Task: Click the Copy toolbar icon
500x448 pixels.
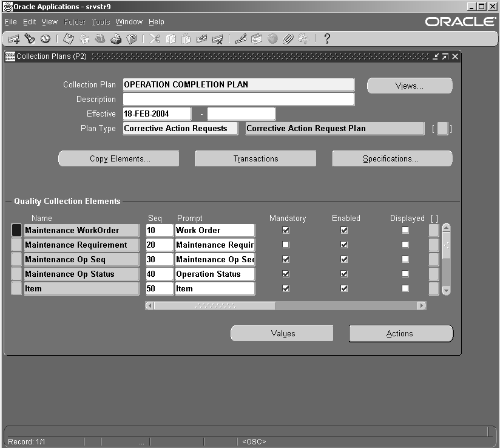Action: click(x=171, y=39)
